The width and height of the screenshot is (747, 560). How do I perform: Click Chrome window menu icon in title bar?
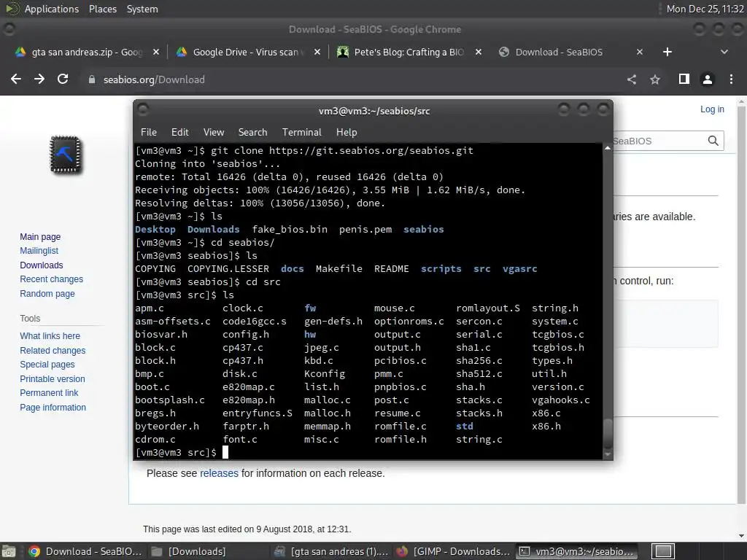coord(9,29)
